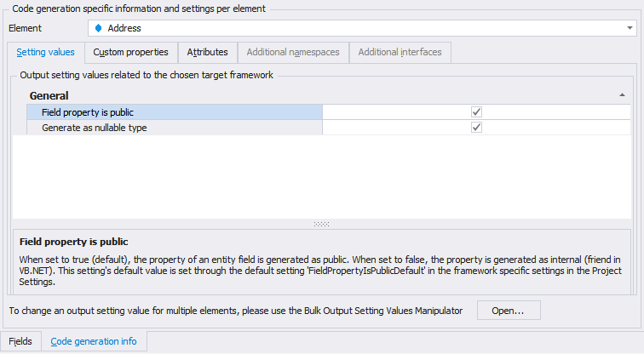Click the empty area in the settings grid
644x354 pixels.
(321, 177)
